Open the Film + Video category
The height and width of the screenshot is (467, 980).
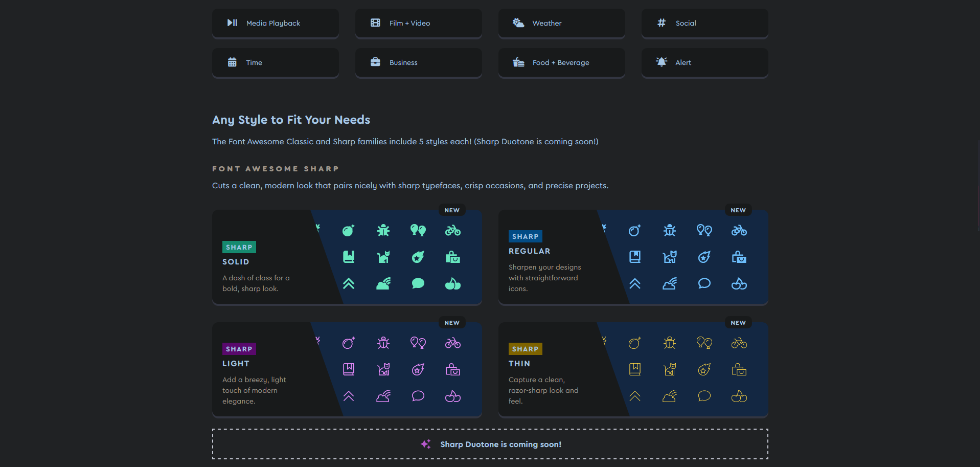click(418, 23)
